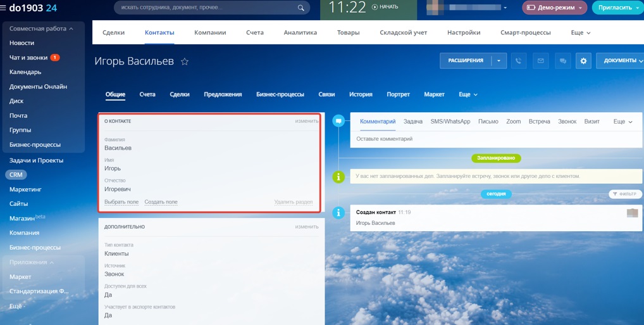The height and width of the screenshot is (325, 644).
Task: Switch to the Сделки contact tab
Action: click(x=180, y=94)
